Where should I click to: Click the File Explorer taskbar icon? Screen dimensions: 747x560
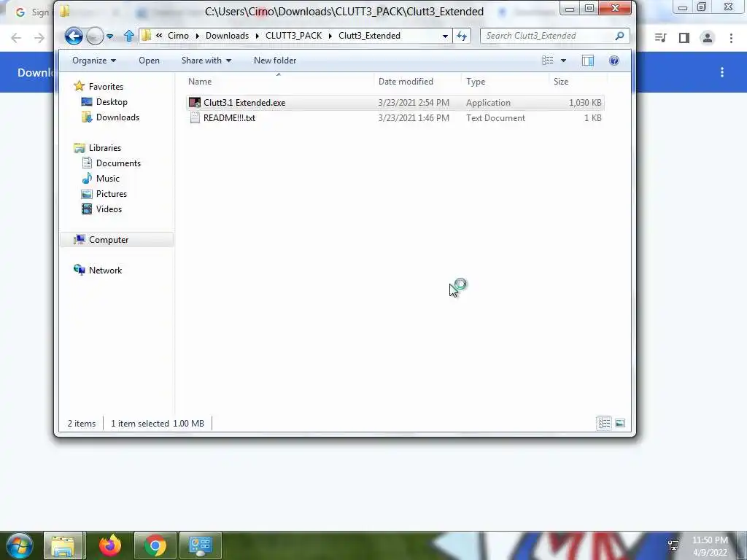[64, 545]
